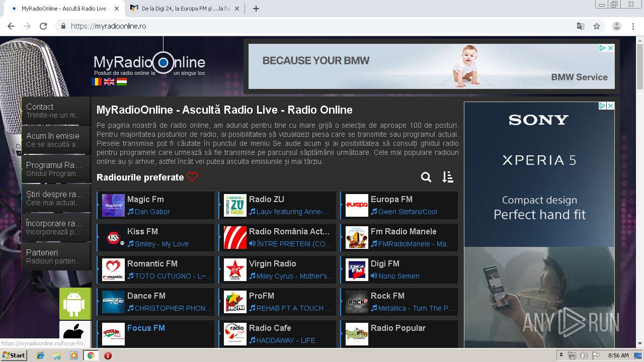Click the Romantic FM logo

tap(113, 270)
